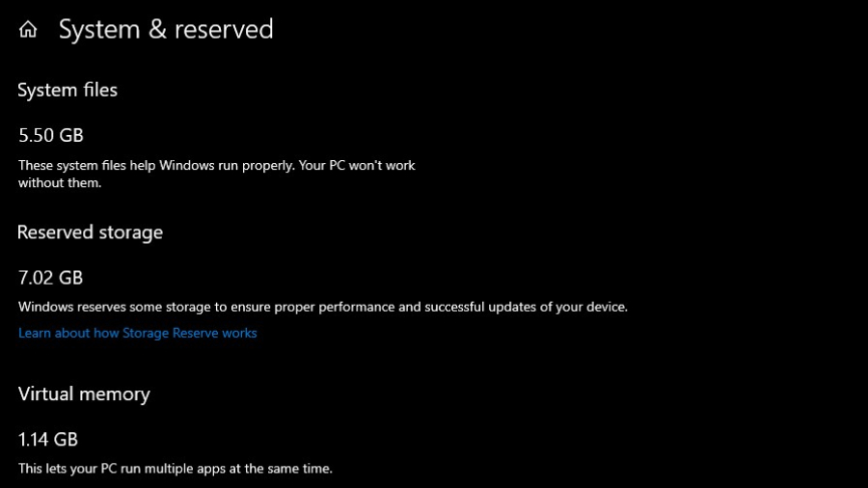868x488 pixels.
Task: Click the 1.14 GB virtual memory size
Action: (x=48, y=439)
